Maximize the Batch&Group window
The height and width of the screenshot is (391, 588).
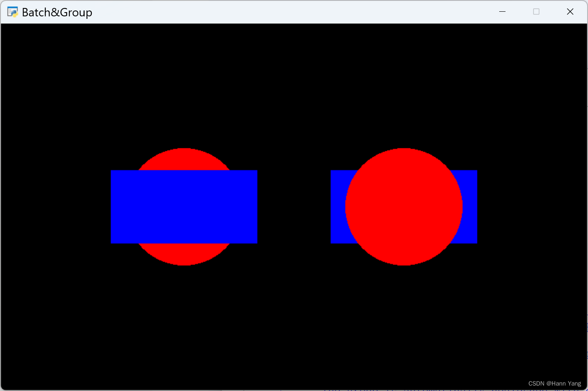pyautogui.click(x=536, y=11)
